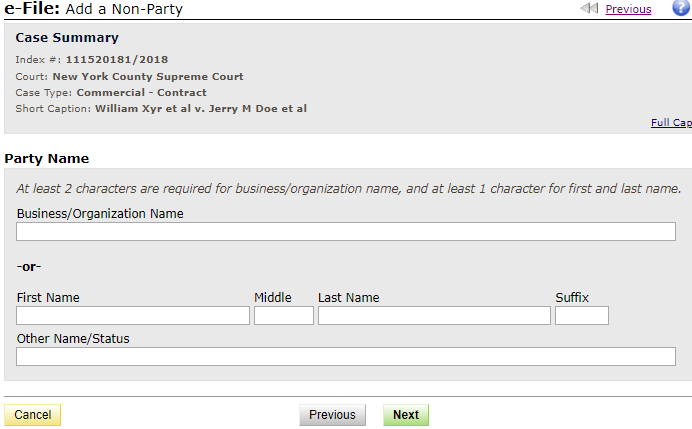Screen dimensions: 692x429
Task: Click into the First Name text box
Action: point(133,316)
